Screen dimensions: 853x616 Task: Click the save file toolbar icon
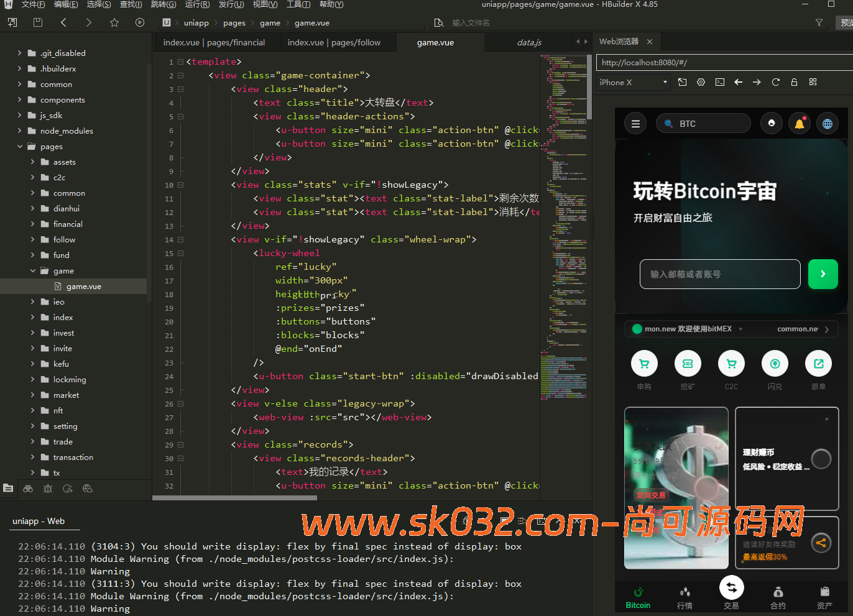38,22
